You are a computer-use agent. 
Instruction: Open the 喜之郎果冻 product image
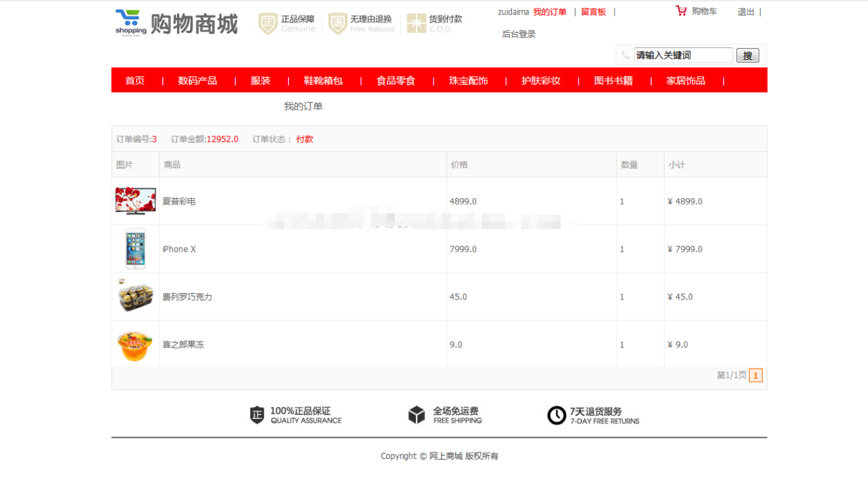click(x=136, y=345)
